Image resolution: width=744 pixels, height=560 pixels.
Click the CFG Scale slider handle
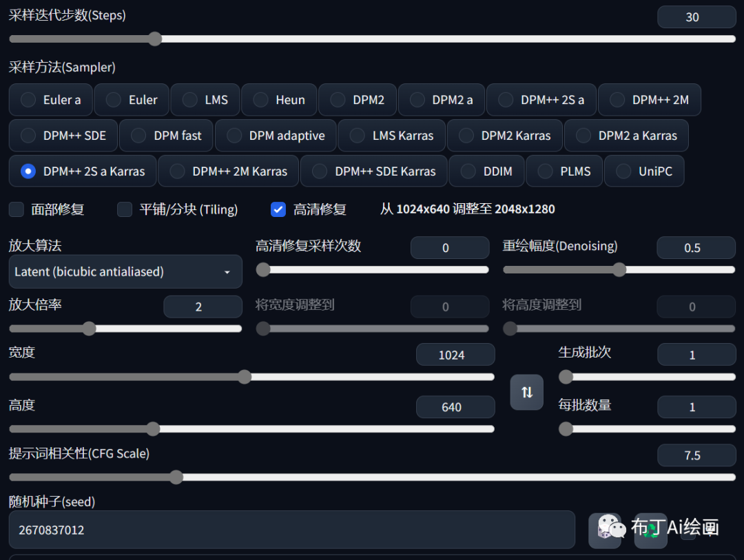(x=176, y=477)
